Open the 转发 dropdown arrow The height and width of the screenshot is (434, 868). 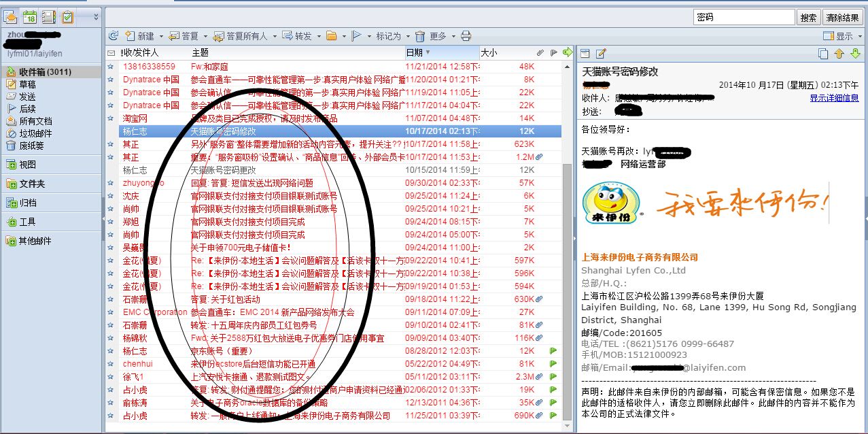pyautogui.click(x=318, y=36)
